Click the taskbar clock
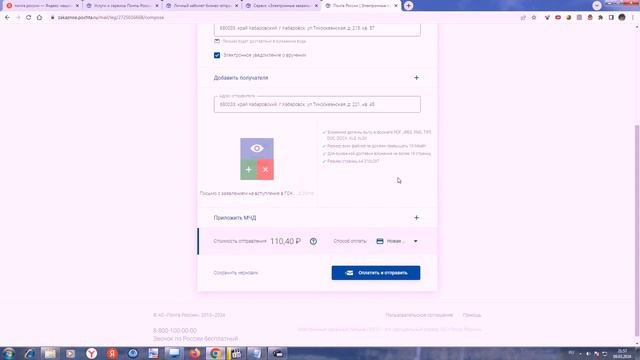This screenshot has height=360, width=640. click(x=622, y=354)
